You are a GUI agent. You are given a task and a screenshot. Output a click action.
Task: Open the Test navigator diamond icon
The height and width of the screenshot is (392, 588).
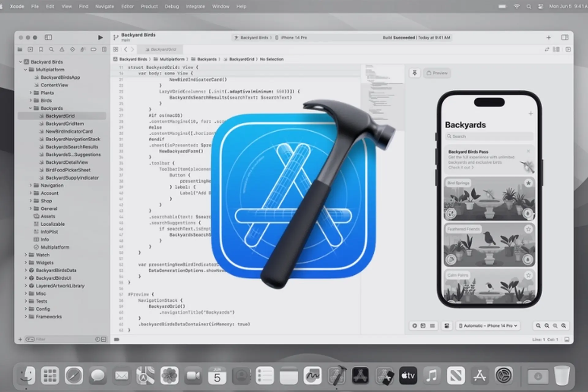pos(72,49)
